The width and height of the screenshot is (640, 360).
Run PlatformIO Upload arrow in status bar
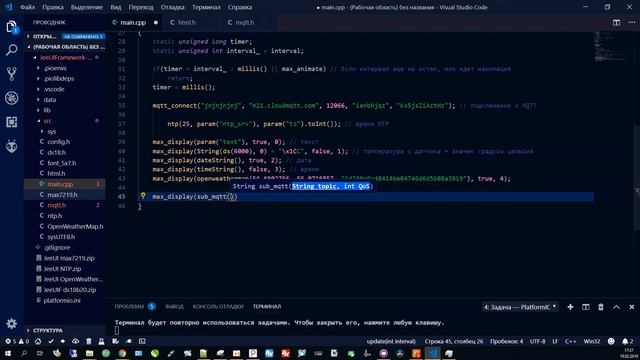click(x=63, y=341)
